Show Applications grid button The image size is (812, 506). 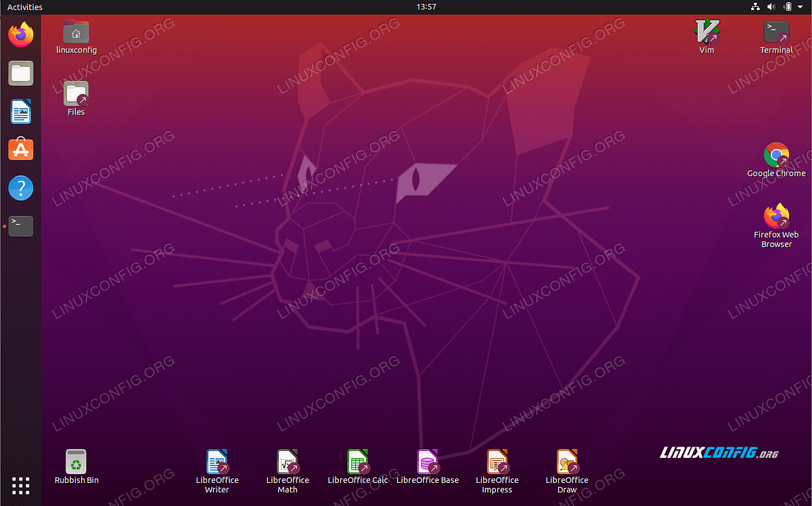click(21, 486)
